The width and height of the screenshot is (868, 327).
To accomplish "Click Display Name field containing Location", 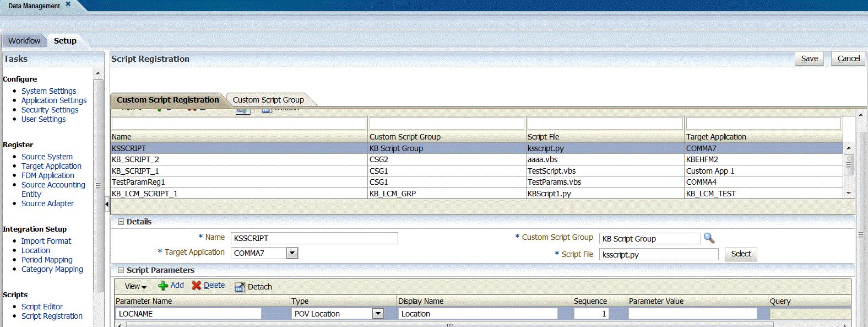I will [478, 314].
